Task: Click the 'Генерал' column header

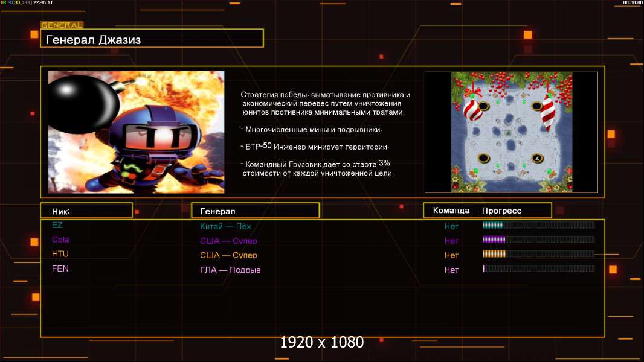Action: tap(256, 211)
